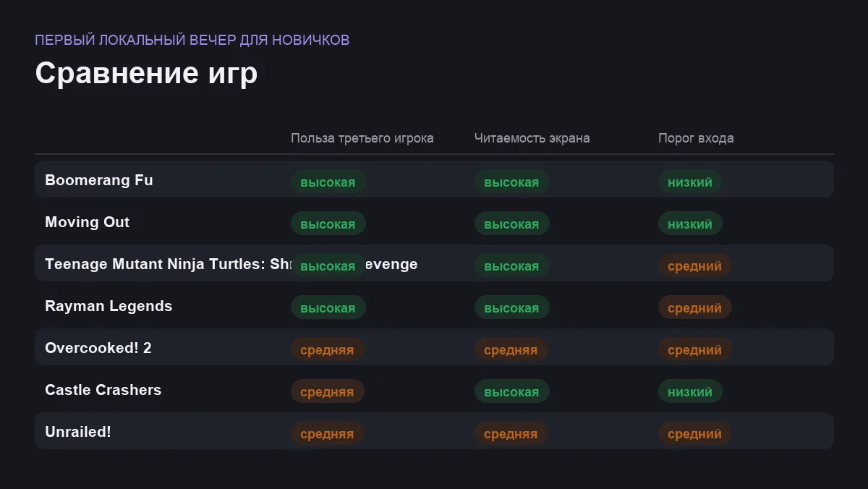
Task: Click Unrailed!'s 'средний' entry threshold badge
Action: pyautogui.click(x=695, y=433)
